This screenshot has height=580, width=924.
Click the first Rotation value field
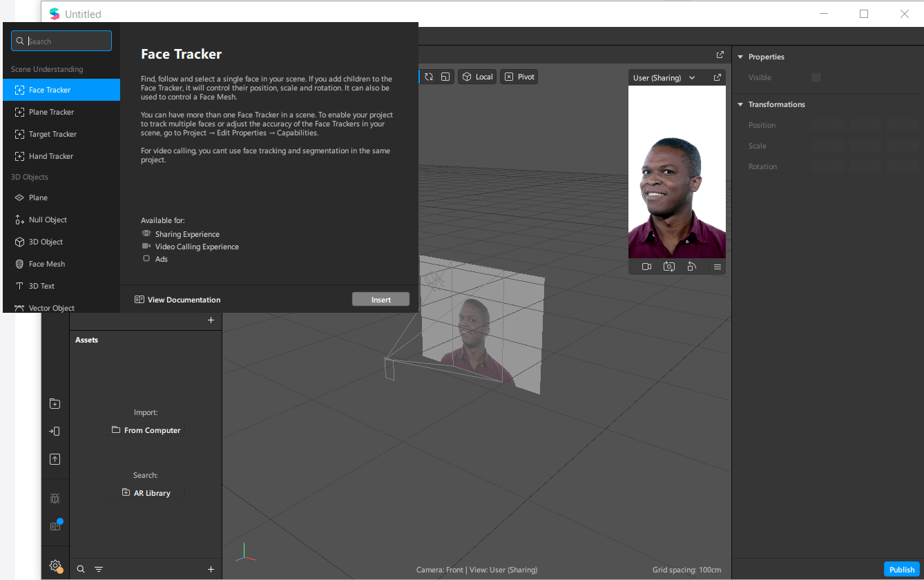(x=828, y=166)
